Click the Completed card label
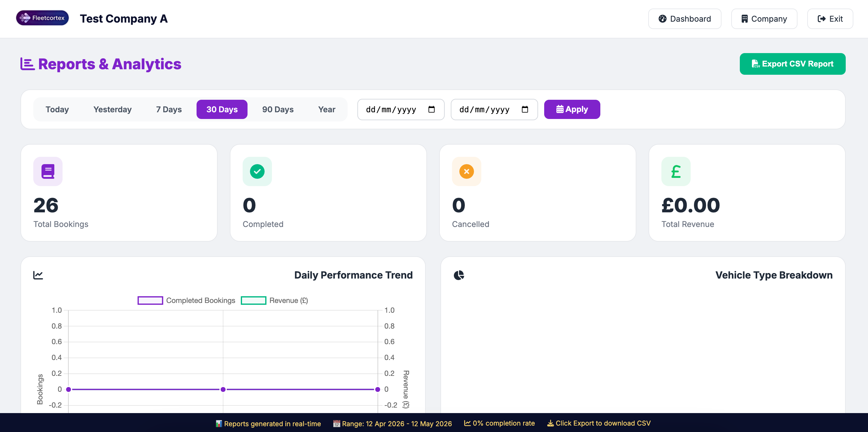868x432 pixels. [263, 224]
